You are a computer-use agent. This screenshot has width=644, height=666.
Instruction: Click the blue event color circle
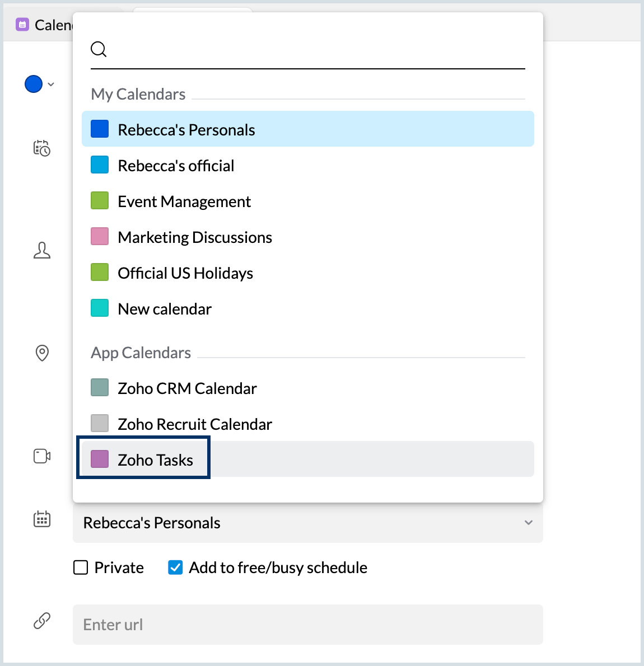[x=34, y=84]
